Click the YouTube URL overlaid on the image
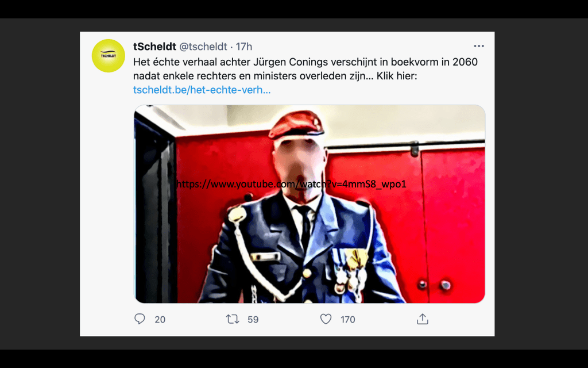Image resolution: width=588 pixels, height=368 pixels. 291,184
